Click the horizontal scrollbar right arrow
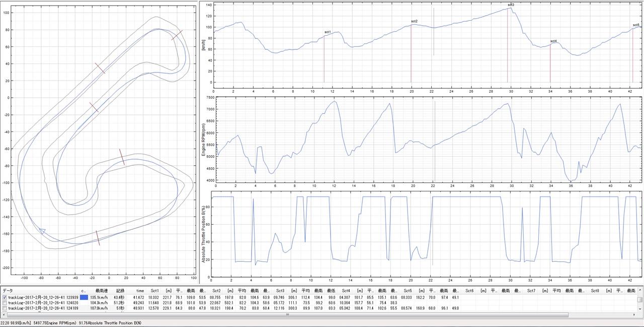Viewport: 644px width, 327px height. point(634,314)
